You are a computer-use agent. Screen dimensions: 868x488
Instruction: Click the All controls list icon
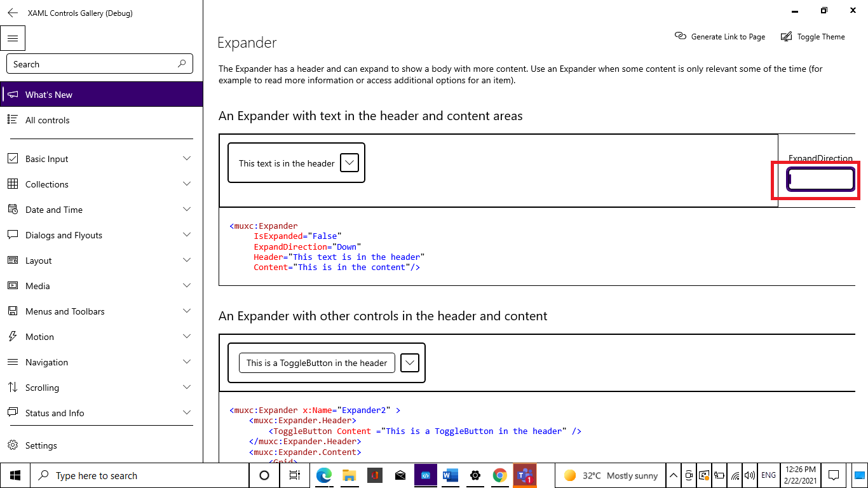tap(13, 120)
